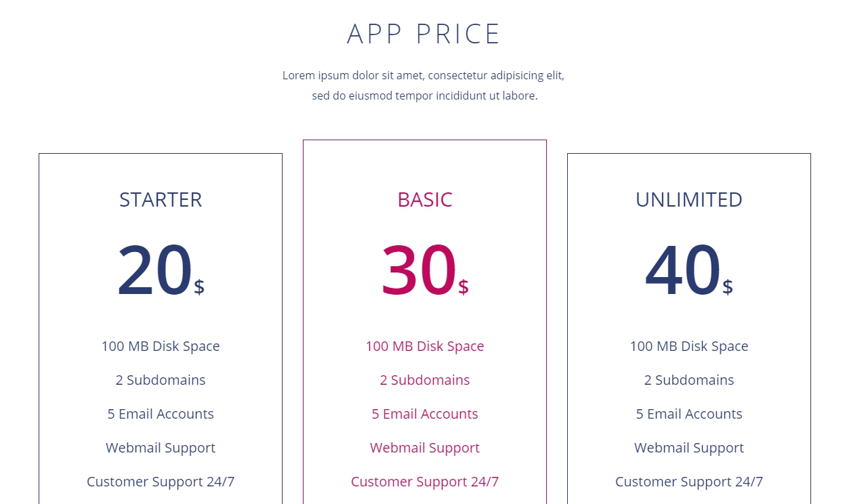Image resolution: width=866 pixels, height=504 pixels.
Task: Click Basic plan's Webmail Support line
Action: (x=425, y=448)
